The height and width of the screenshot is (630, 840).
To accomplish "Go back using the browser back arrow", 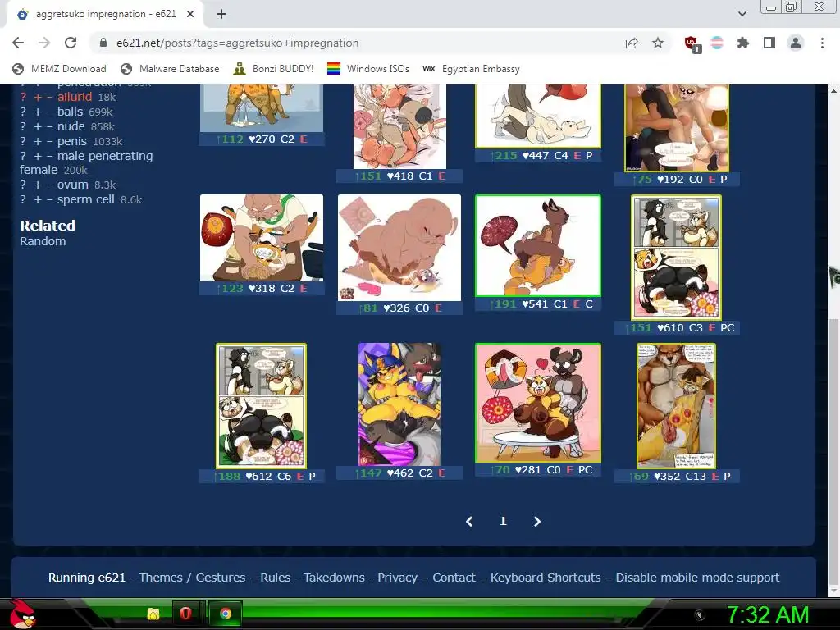I will 18,43.
